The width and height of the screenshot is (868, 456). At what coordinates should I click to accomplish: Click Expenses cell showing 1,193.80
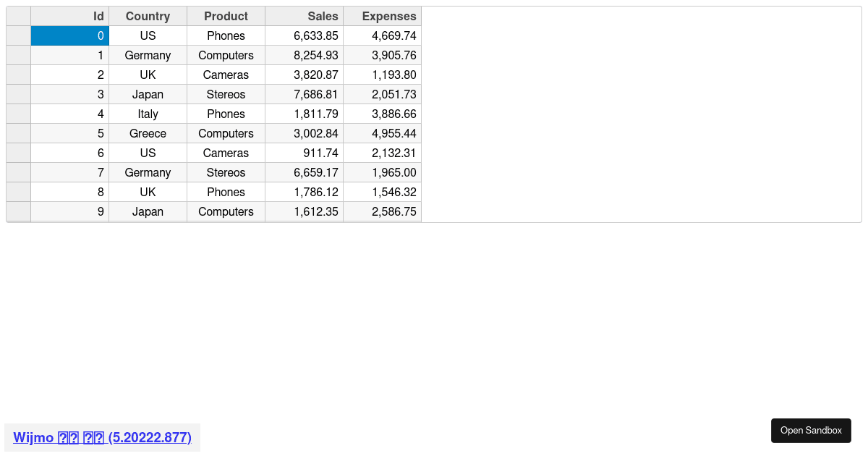(x=382, y=75)
